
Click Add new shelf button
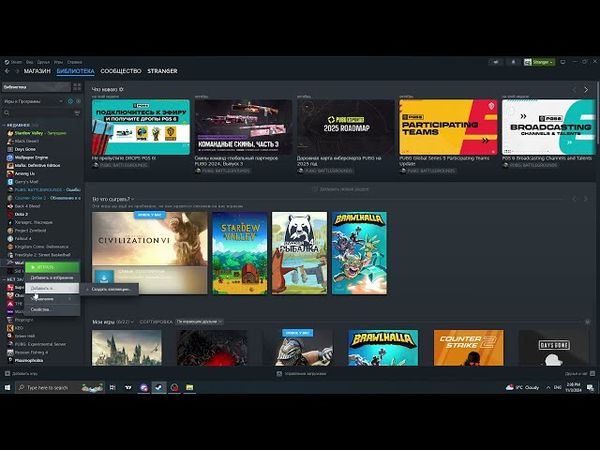point(341,189)
